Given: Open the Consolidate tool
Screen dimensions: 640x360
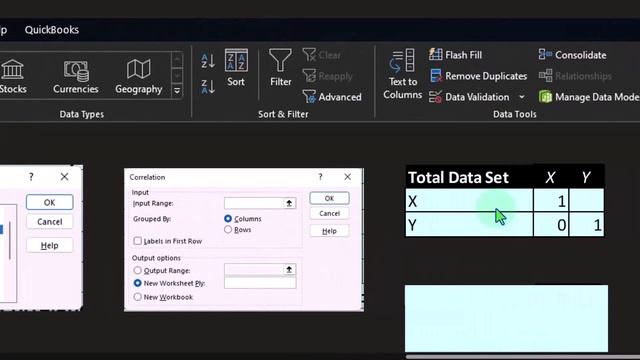Looking at the screenshot, I should tap(572, 55).
